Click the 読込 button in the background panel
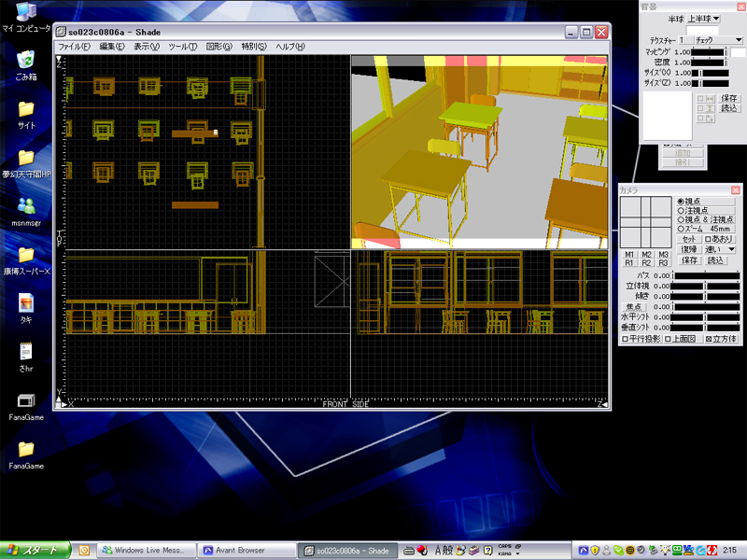 (x=729, y=108)
